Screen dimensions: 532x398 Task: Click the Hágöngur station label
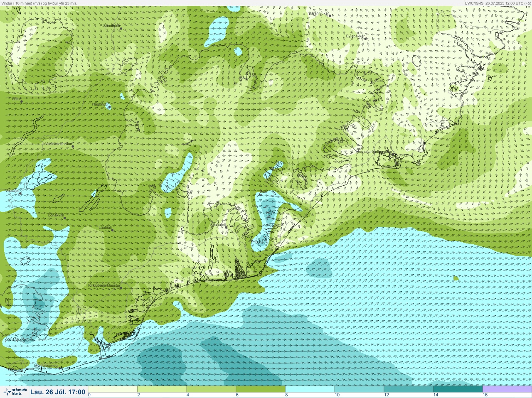100,104
